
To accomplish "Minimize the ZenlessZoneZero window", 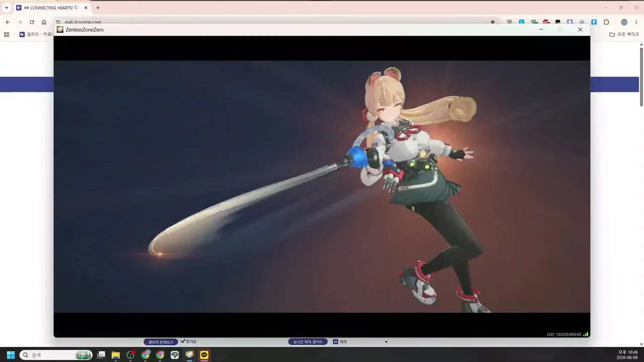I will pyautogui.click(x=541, y=30).
